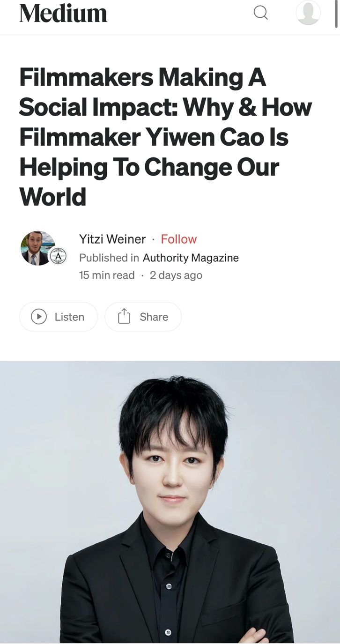This screenshot has width=340, height=644.
Task: Click the '2 days ago' publish date
Action: (x=176, y=275)
